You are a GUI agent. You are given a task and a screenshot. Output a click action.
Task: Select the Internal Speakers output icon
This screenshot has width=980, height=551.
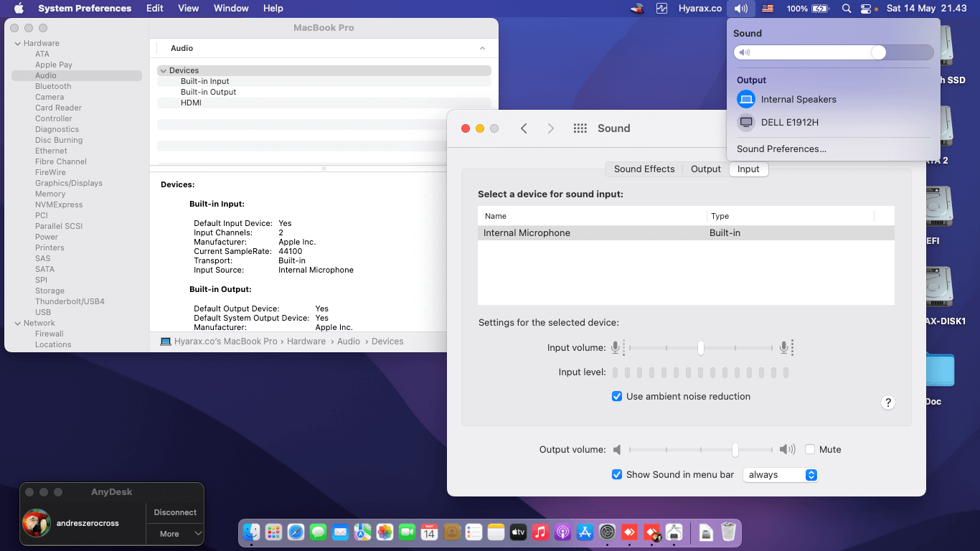pos(746,99)
